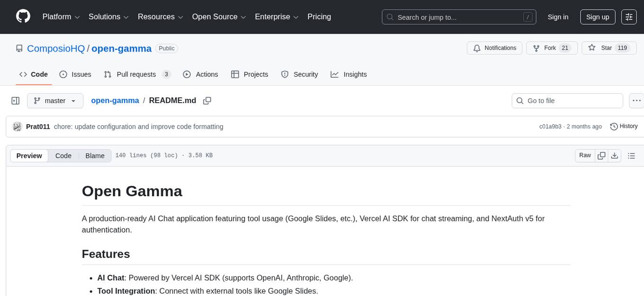Open the appearance settings icon in header
Viewport: 644px width, 296px height.
pos(629,17)
